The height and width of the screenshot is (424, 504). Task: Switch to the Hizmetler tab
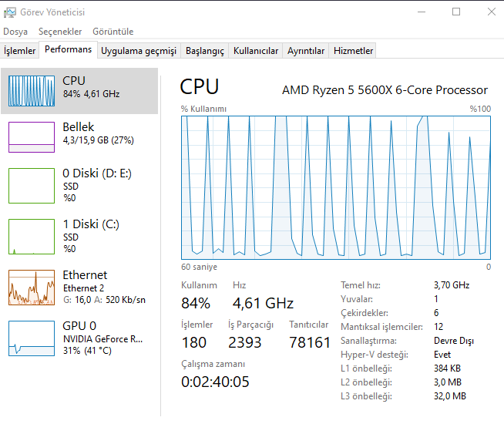[x=353, y=51]
